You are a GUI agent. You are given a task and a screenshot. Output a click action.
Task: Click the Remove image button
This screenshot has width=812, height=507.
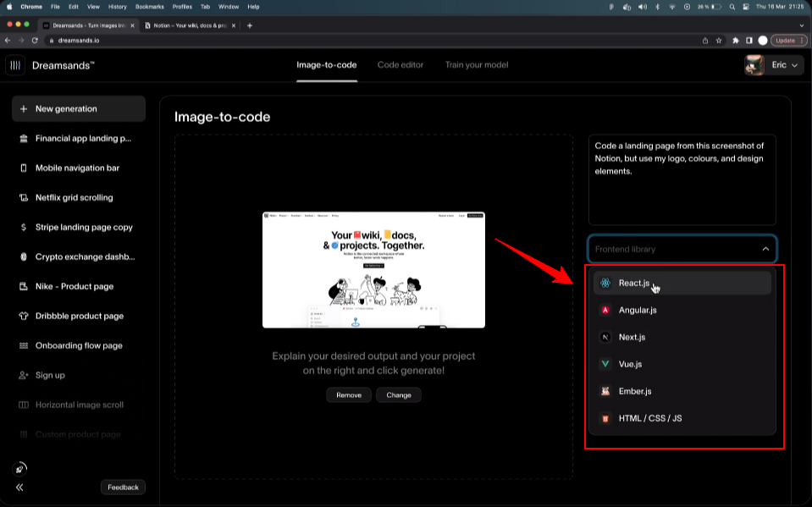click(348, 395)
